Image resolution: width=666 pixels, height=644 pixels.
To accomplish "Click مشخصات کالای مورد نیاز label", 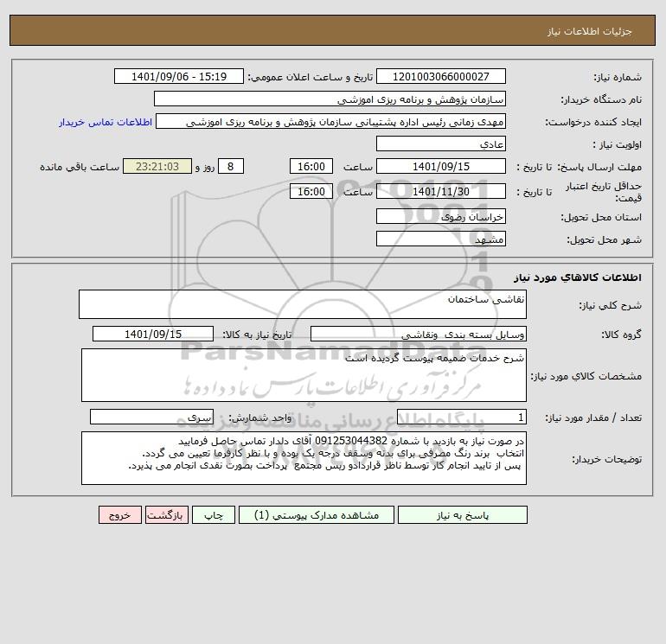I will [586, 376].
